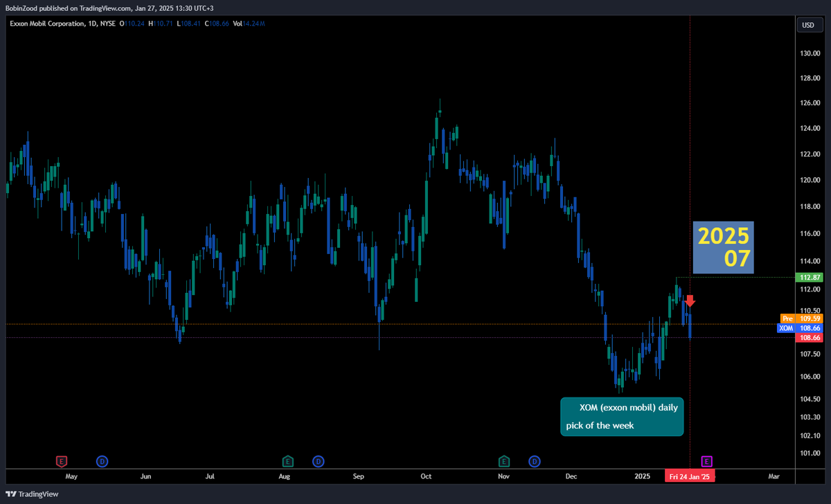Screen dimensions: 831x504
Task: Select the dividend D marker after November
Action: [x=535, y=461]
